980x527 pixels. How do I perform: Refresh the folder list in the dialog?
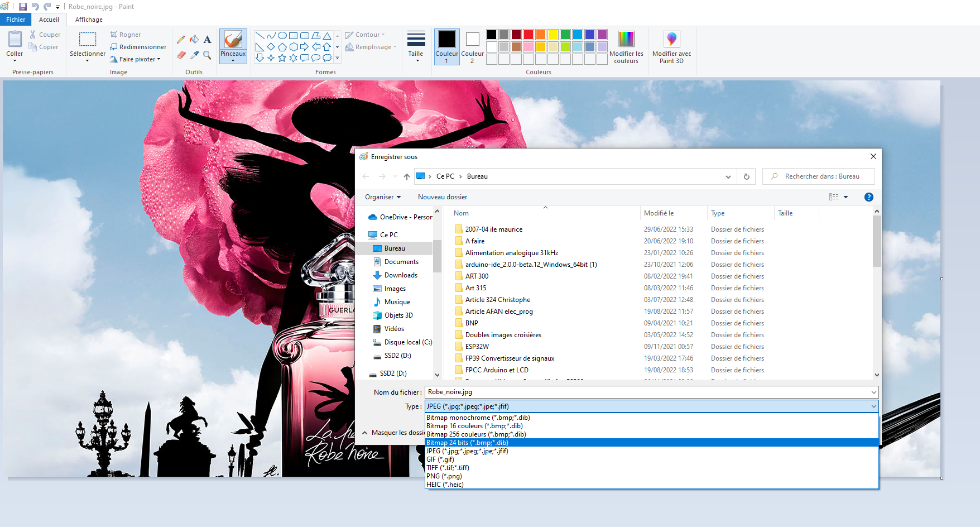pyautogui.click(x=746, y=176)
